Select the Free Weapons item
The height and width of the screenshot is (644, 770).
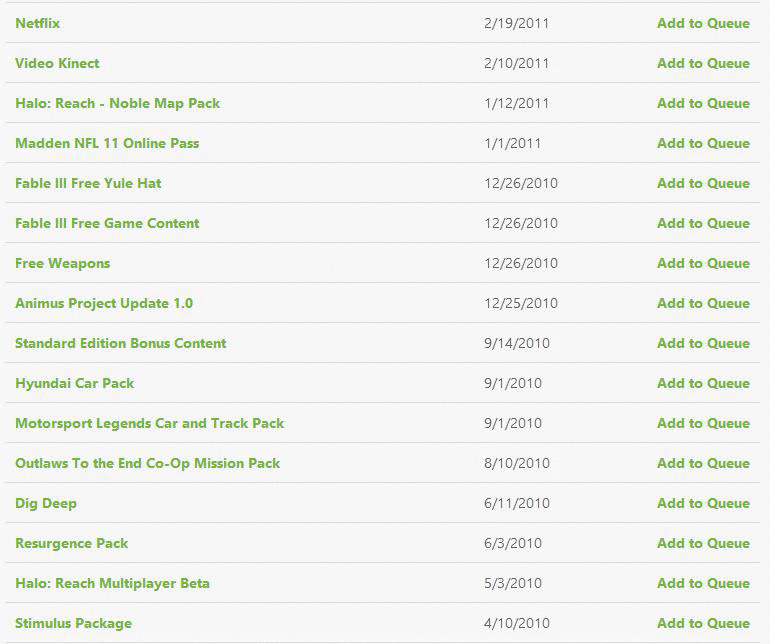[x=63, y=263]
